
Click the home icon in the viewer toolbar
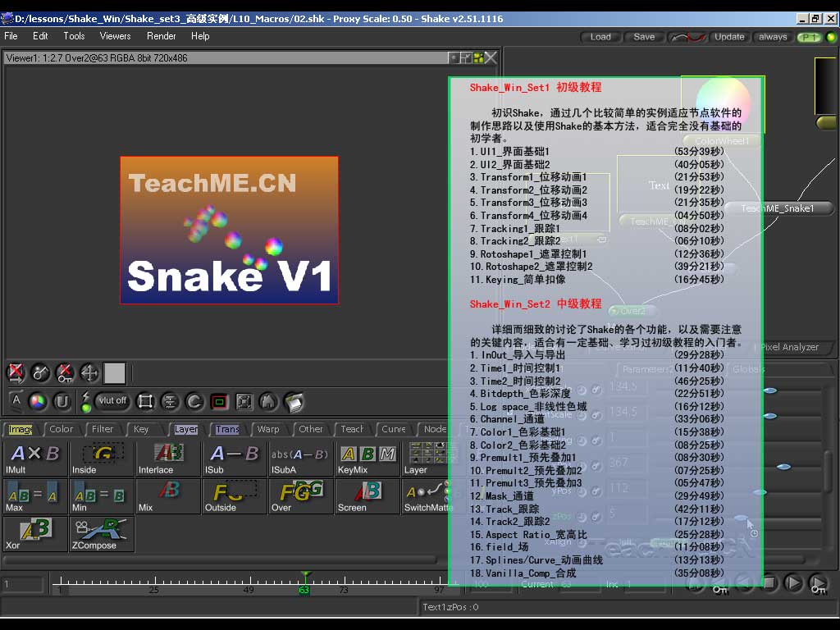[268, 401]
